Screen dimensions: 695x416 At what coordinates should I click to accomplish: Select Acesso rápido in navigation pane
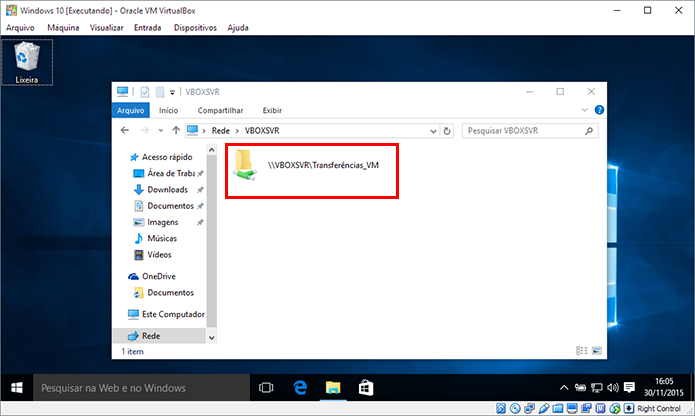[161, 157]
